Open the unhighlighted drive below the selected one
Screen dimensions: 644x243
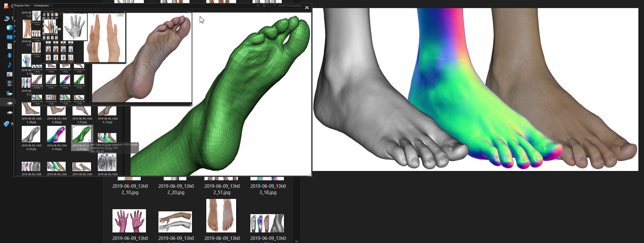pyautogui.click(x=10, y=113)
